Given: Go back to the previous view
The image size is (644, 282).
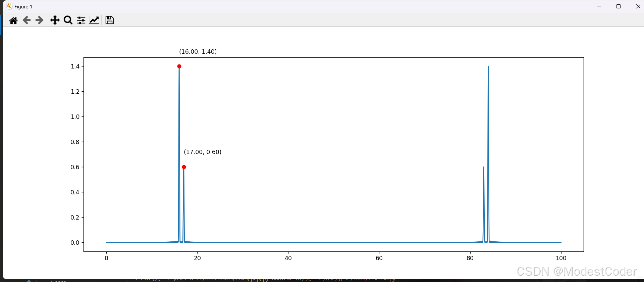Looking at the screenshot, I should (x=26, y=20).
